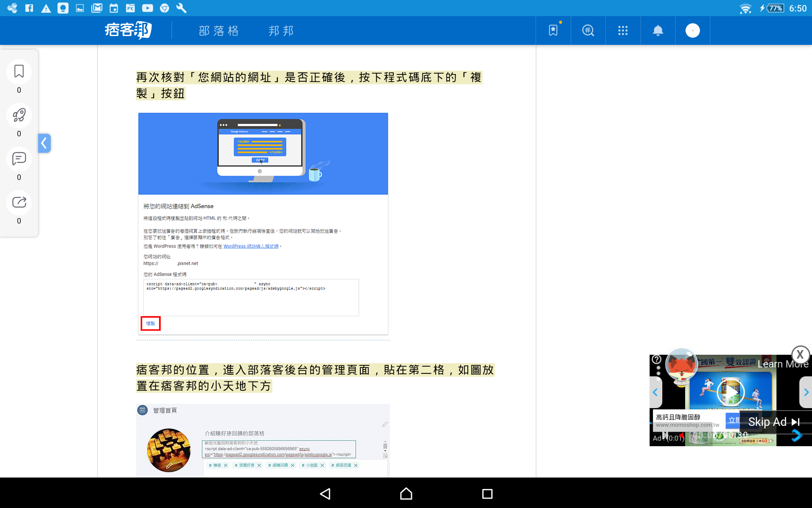
Task: Open the bookmarked star icon in header
Action: click(x=553, y=30)
